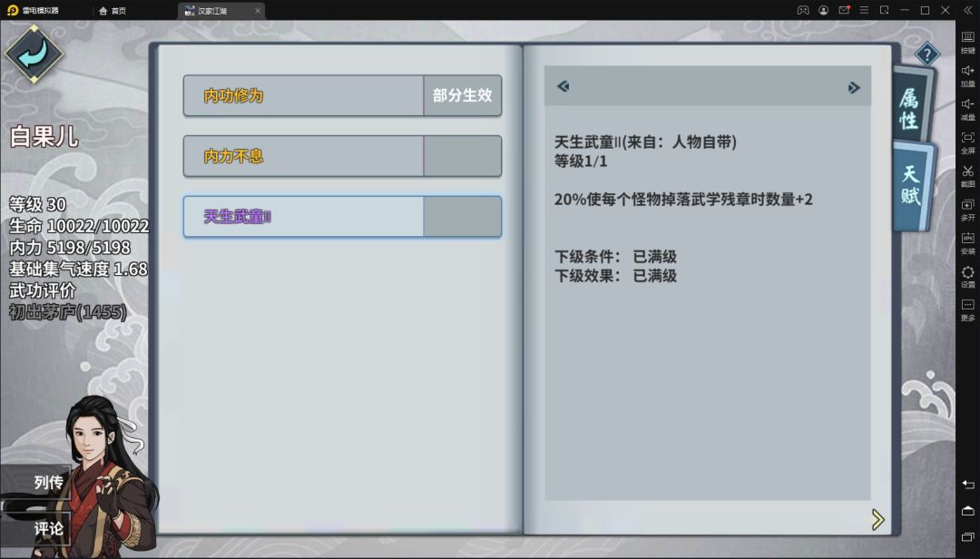
Task: Open the 多开 multi-instance icon
Action: [967, 210]
